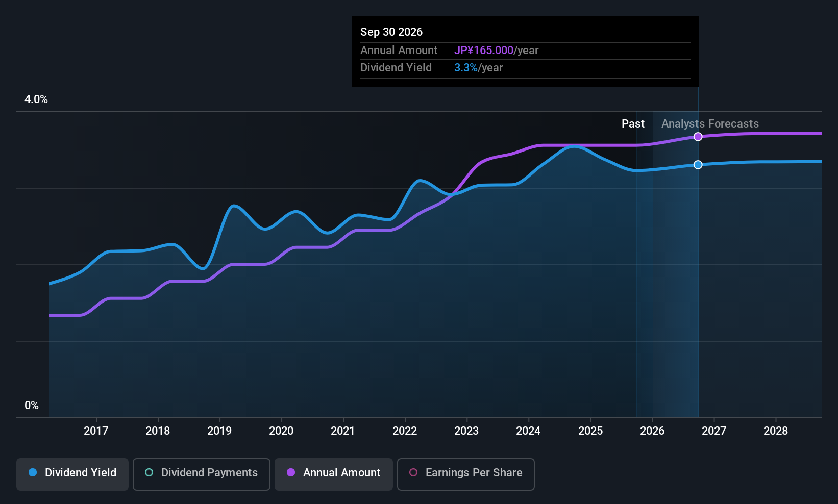Click the purple Annual Amount data point

click(x=698, y=137)
